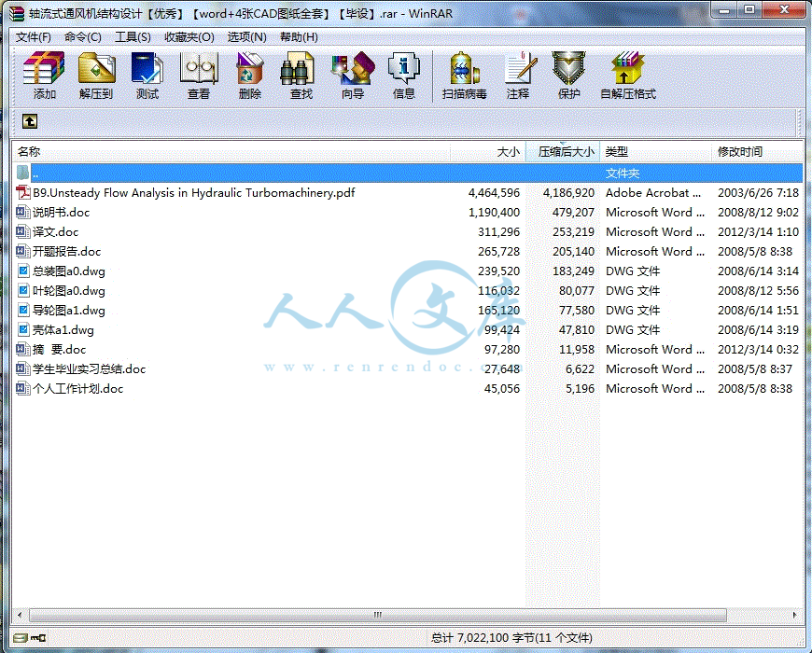This screenshot has height=653, width=812.
Task: Click the Word icon beside 说明书.doc
Action: click(22, 212)
